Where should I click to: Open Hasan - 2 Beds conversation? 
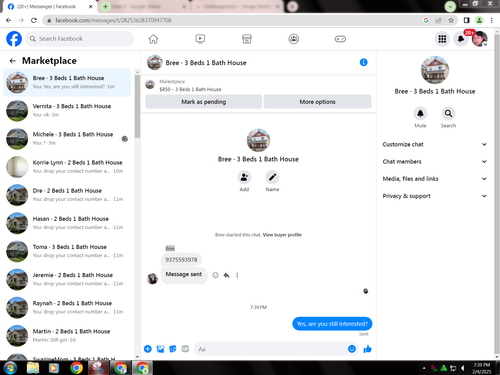click(x=67, y=223)
